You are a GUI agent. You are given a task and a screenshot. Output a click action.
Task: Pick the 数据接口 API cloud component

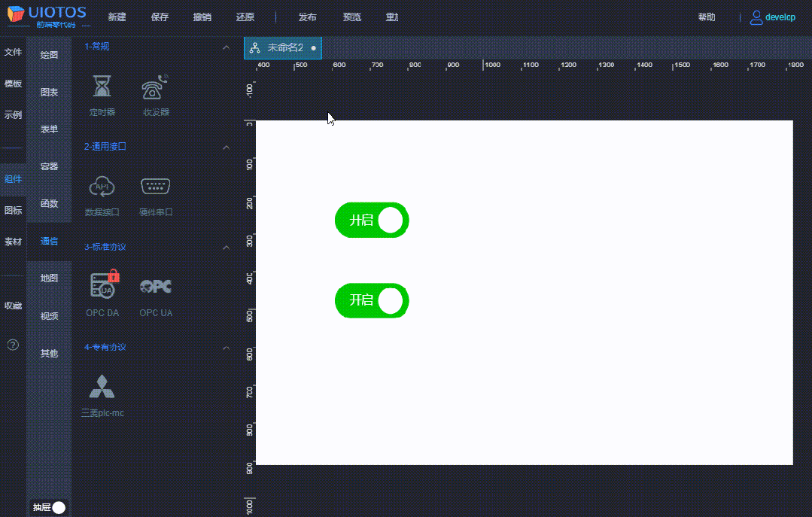[102, 187]
